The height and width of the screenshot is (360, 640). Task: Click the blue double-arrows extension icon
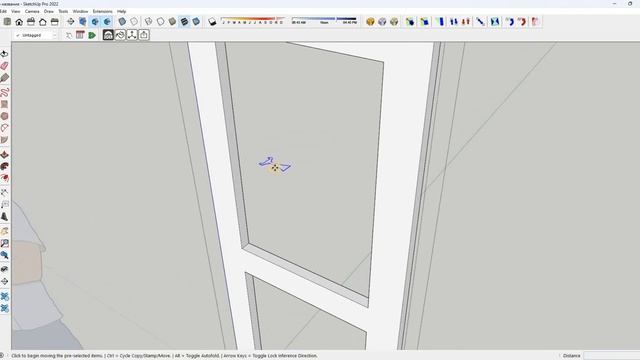pyautogui.click(x=454, y=22)
